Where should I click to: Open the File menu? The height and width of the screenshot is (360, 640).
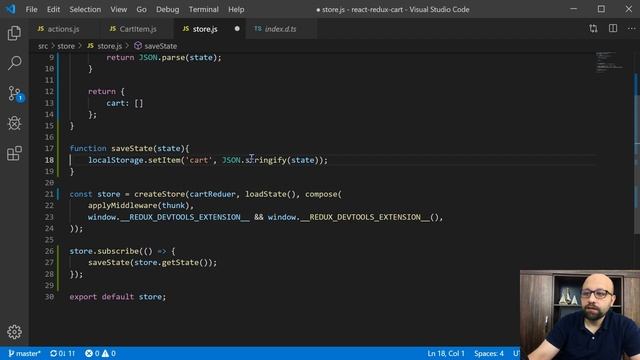click(31, 9)
